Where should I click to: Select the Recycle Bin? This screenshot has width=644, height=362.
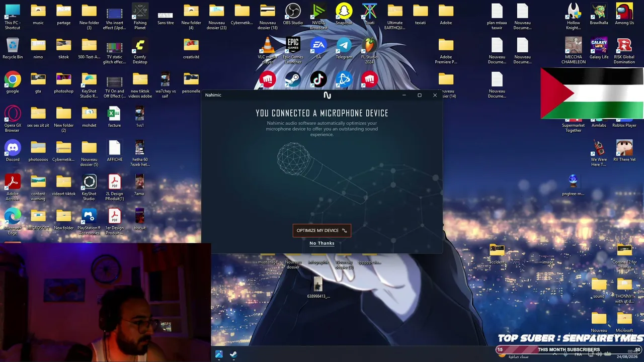point(13,48)
